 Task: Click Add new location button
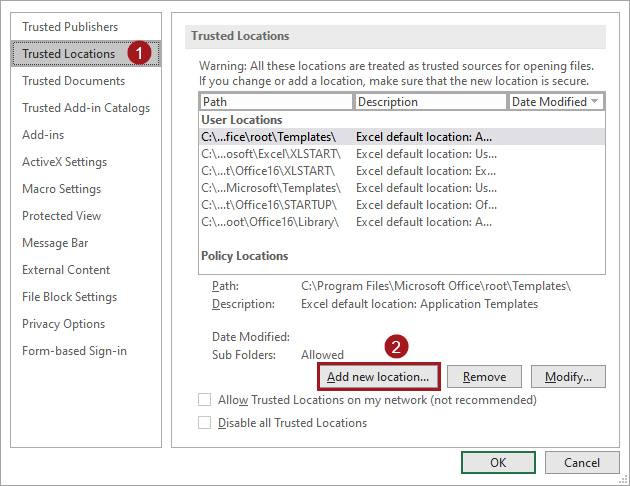pos(378,377)
